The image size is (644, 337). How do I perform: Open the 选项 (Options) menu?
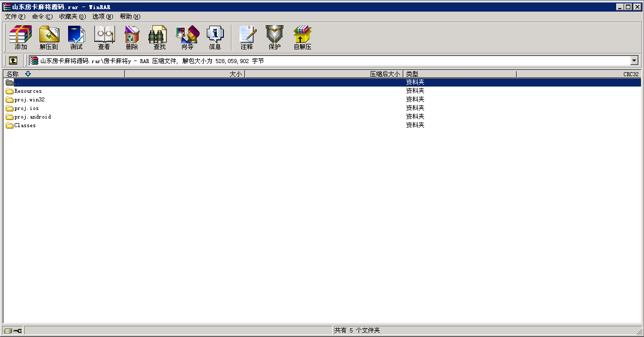click(102, 17)
